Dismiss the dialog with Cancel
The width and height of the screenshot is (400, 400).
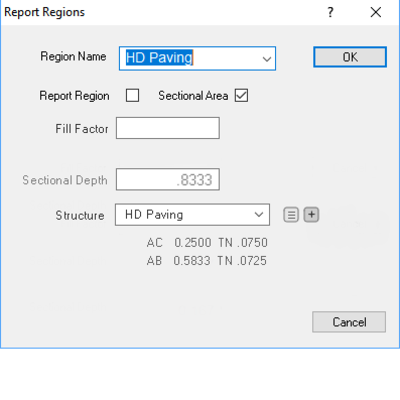pyautogui.click(x=349, y=322)
